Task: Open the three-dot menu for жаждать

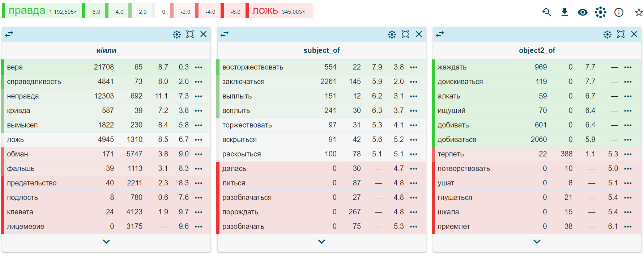Action: pos(628,67)
